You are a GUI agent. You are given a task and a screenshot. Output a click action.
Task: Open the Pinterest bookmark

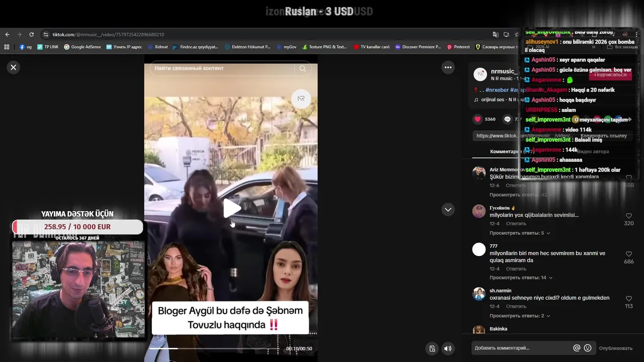click(x=458, y=47)
